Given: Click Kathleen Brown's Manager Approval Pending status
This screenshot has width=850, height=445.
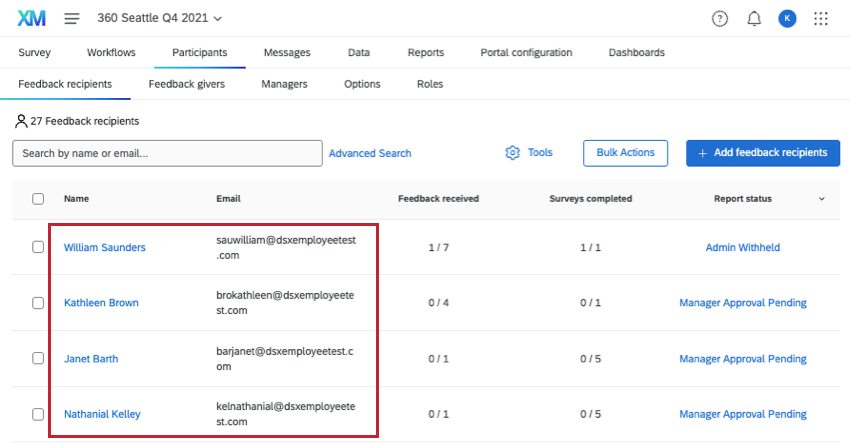Looking at the screenshot, I should point(743,303).
